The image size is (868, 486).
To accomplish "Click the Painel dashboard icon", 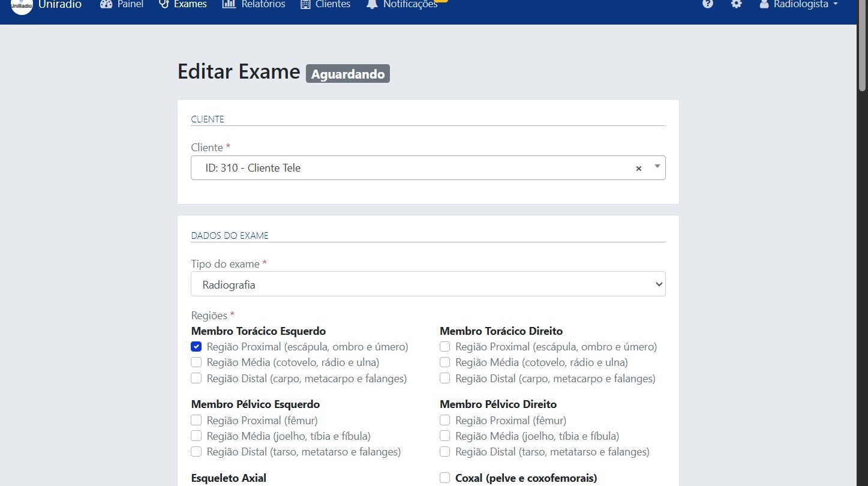I will [x=106, y=4].
